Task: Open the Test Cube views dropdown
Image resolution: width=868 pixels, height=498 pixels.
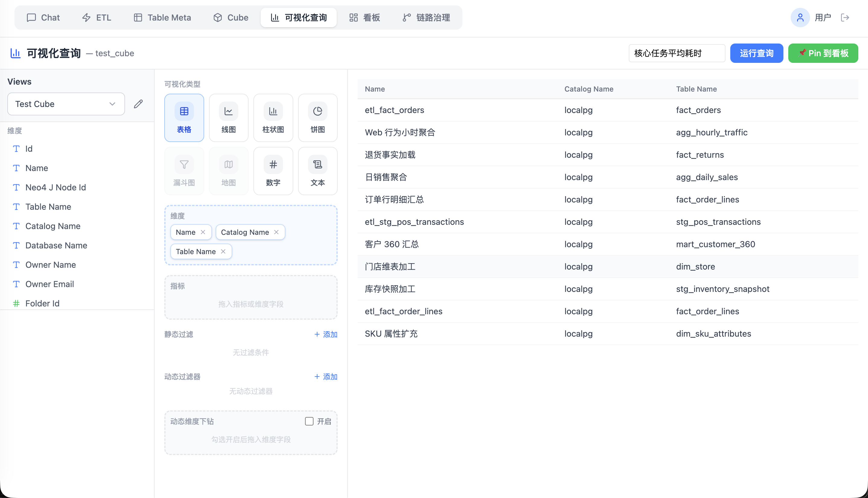Action: click(x=66, y=104)
